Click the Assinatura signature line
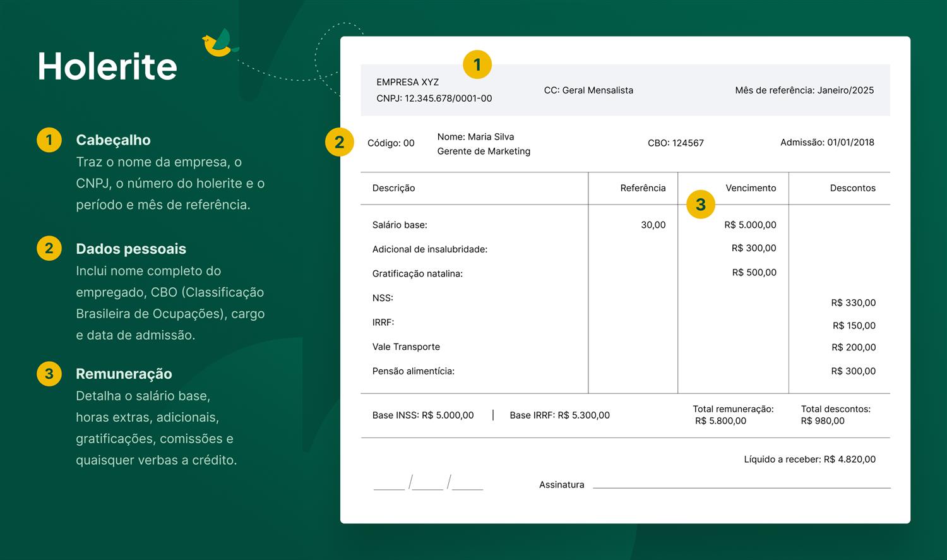 click(741, 486)
